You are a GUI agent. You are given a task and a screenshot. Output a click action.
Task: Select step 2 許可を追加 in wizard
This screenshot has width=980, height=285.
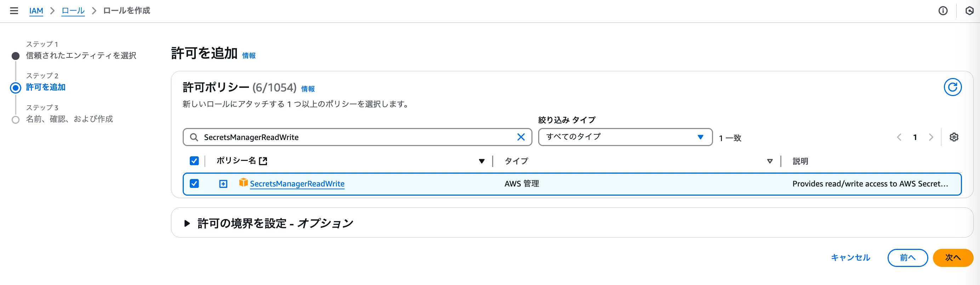46,87
